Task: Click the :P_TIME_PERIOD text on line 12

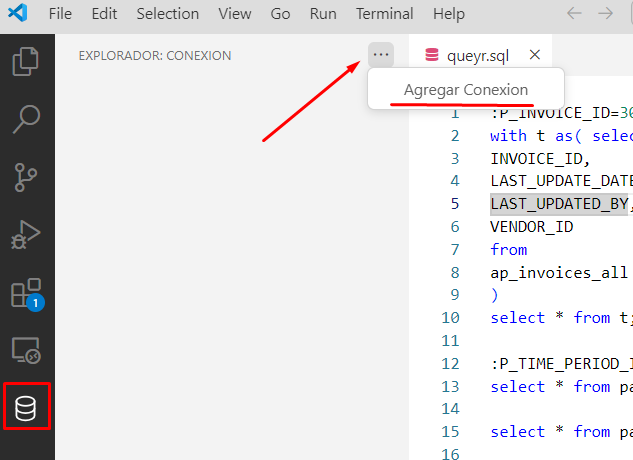Action: coord(562,364)
